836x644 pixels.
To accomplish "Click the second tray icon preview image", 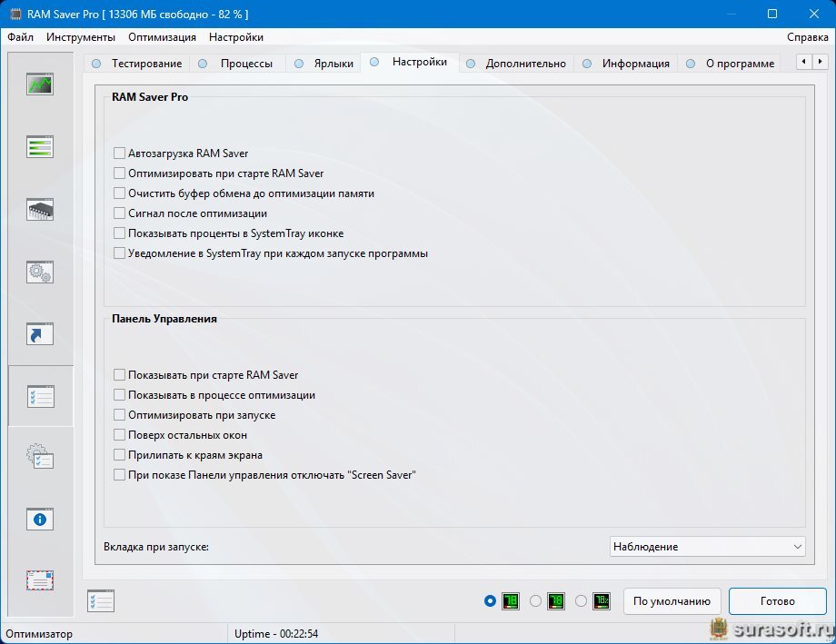I will tap(555, 600).
